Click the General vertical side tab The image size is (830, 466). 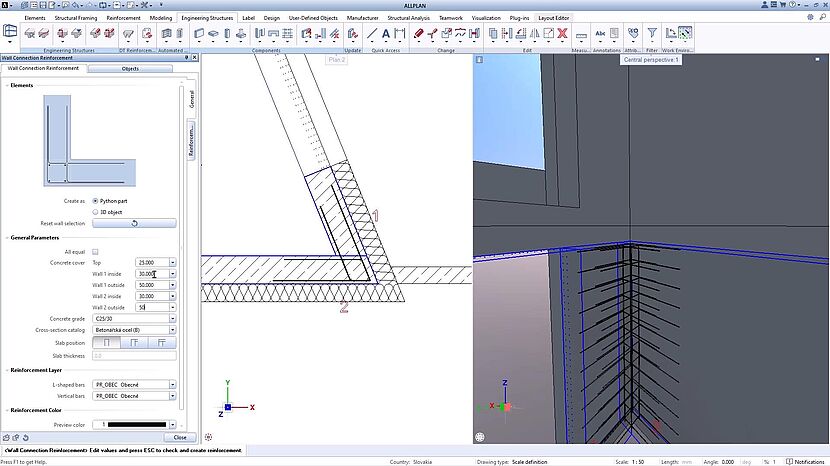[x=192, y=99]
